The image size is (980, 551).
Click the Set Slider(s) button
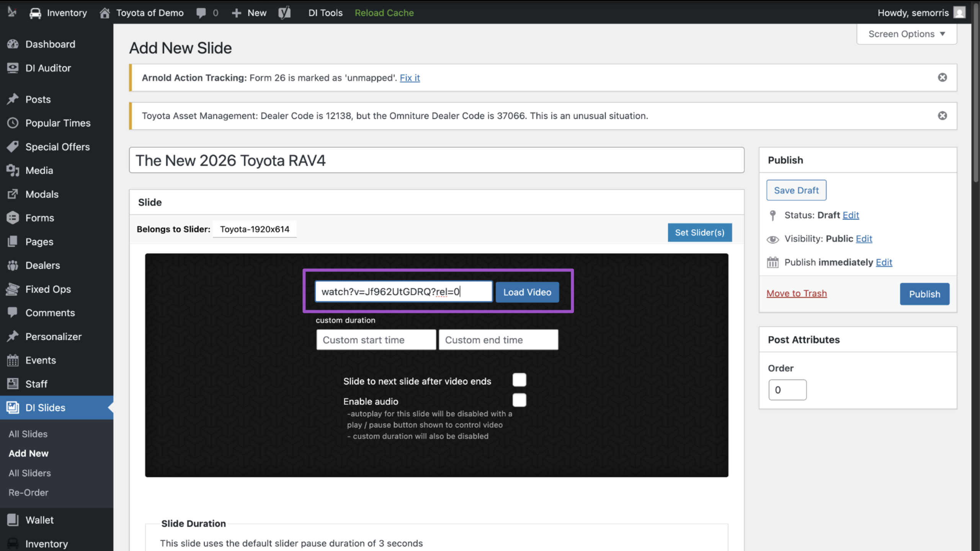coord(700,233)
